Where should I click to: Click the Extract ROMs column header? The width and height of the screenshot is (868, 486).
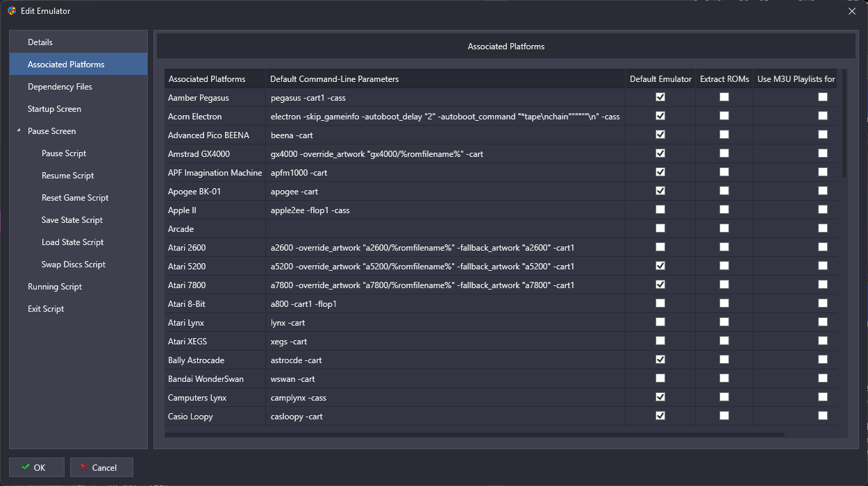coord(724,78)
